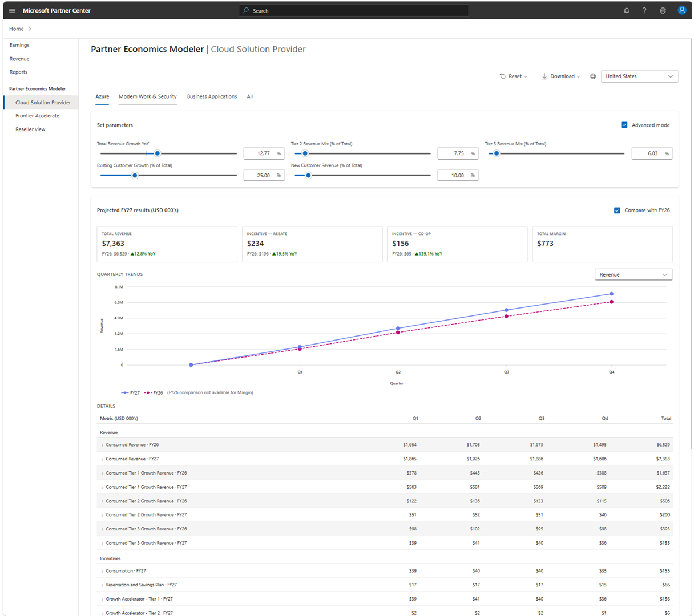The height and width of the screenshot is (616, 694).
Task: Select Cloud Solution Provider in sidebar
Action: pyautogui.click(x=41, y=103)
